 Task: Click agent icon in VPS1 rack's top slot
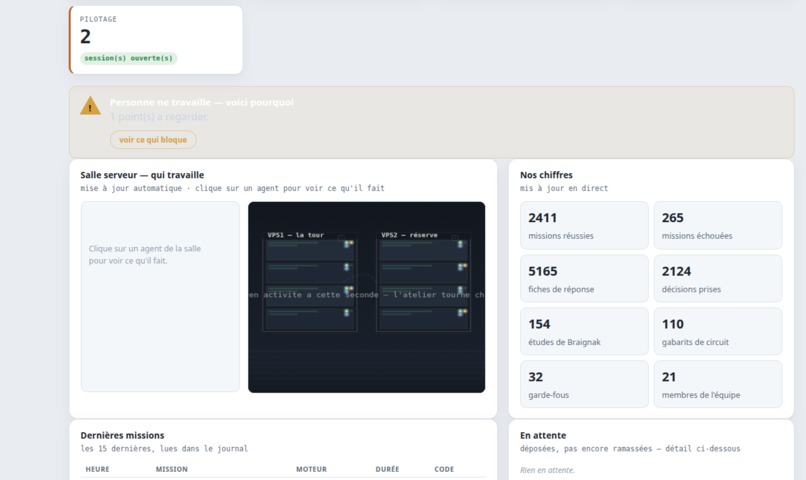[x=348, y=244]
